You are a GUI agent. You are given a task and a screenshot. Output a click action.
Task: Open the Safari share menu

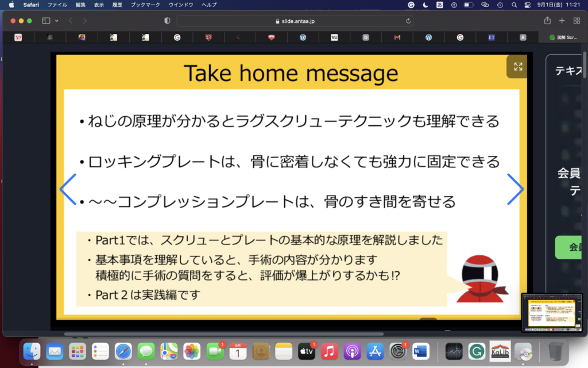pyautogui.click(x=547, y=21)
